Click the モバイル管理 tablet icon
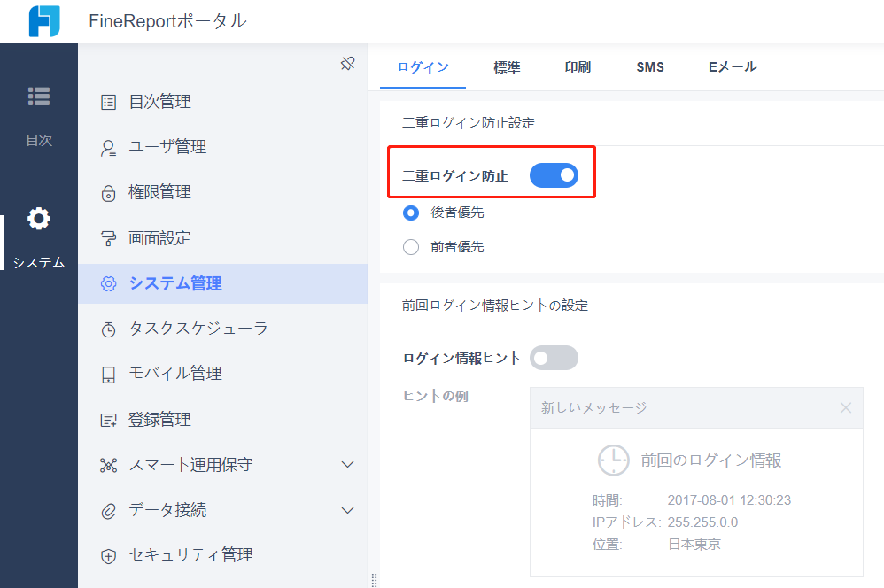The image size is (884, 588). pos(108,375)
